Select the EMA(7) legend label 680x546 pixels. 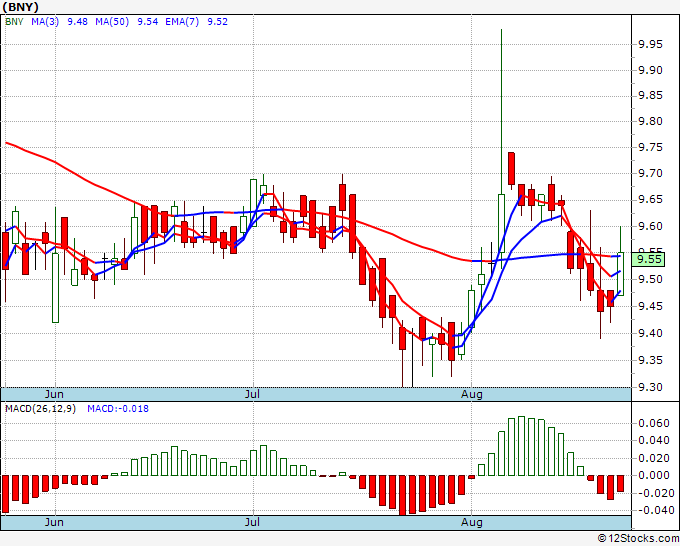[182, 21]
